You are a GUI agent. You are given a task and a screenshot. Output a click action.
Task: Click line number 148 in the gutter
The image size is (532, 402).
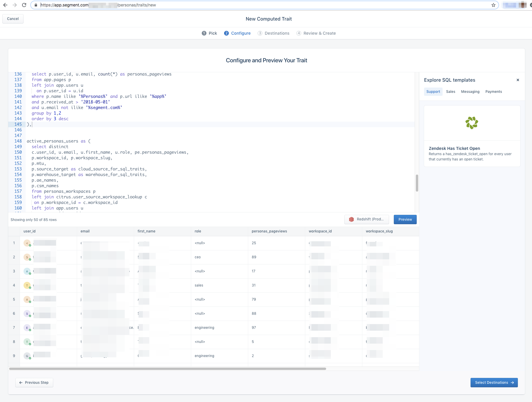18,141
